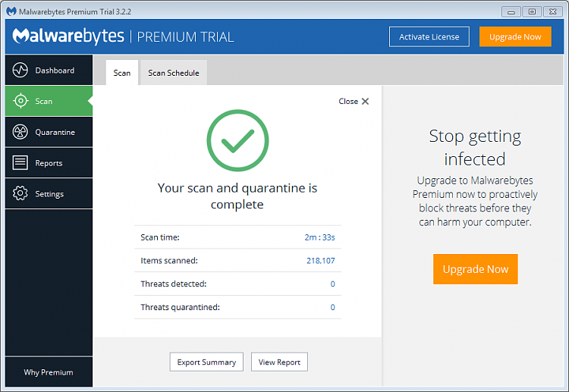The width and height of the screenshot is (569, 392).
Task: Click the window title 'Malwarebytes Premium Trial 3.2.2'
Action: point(75,11)
